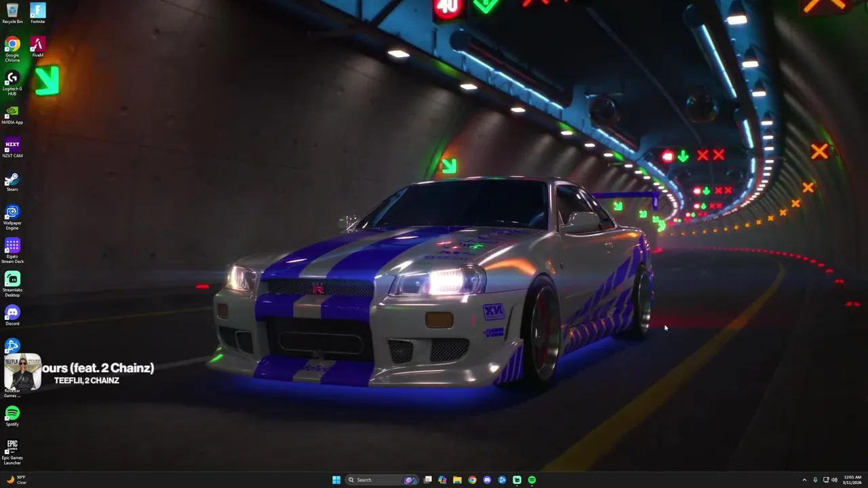The width and height of the screenshot is (868, 488).
Task: Click the artist text 'TEEFLII, 2 CHAINZ'
Action: 87,381
